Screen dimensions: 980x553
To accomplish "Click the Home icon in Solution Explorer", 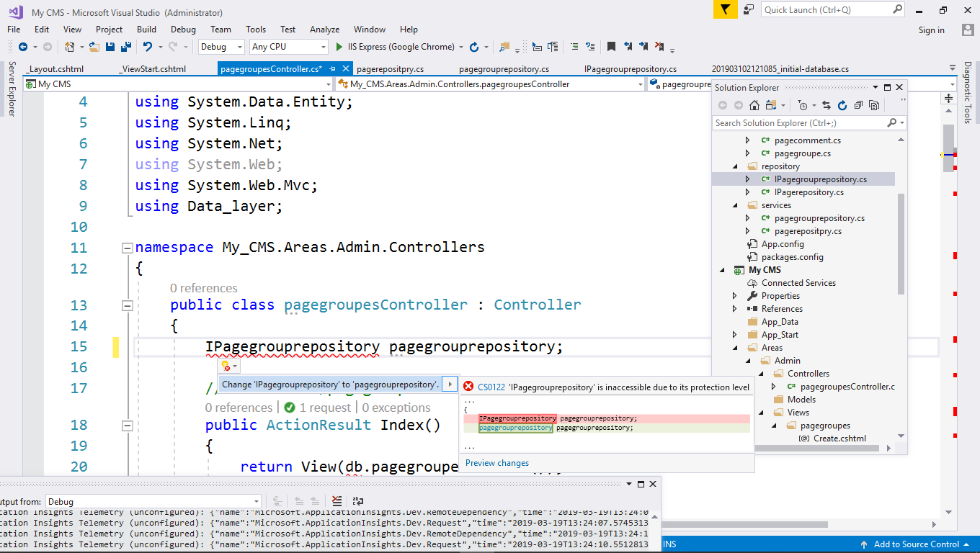I will coord(754,105).
